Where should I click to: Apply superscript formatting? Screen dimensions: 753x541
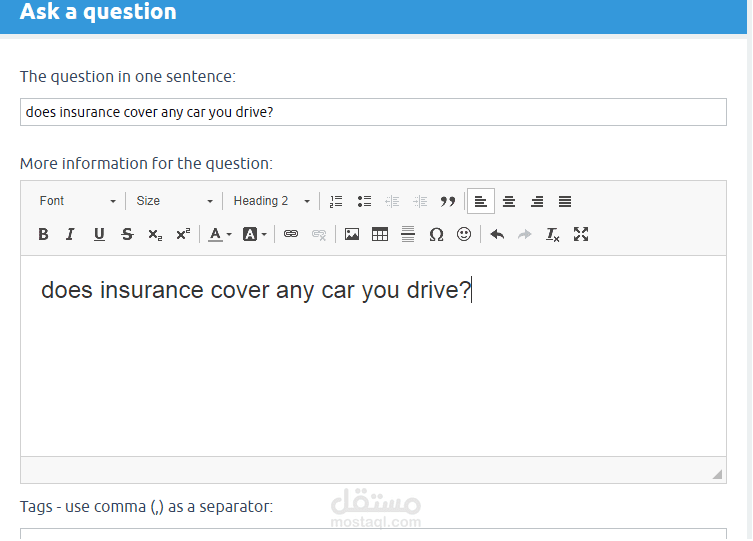point(182,234)
